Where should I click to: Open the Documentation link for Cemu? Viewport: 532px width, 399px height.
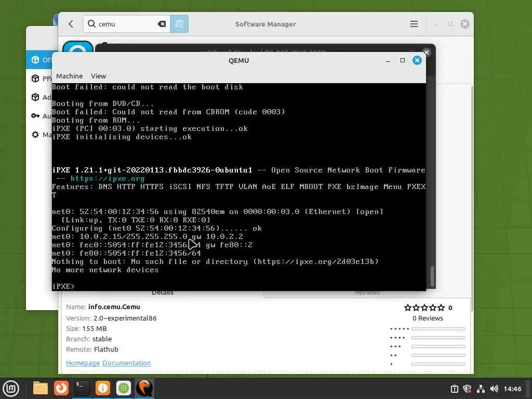pyautogui.click(x=127, y=363)
